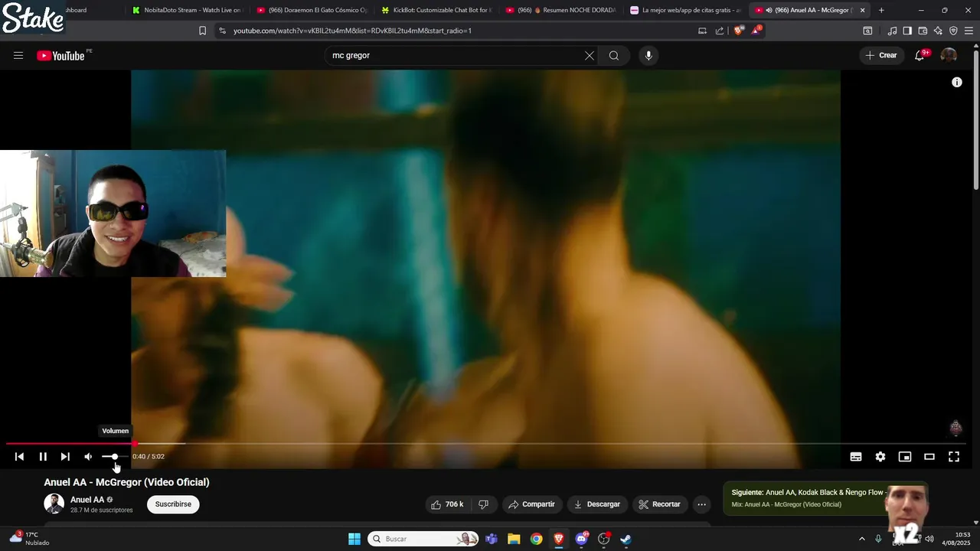Show hidden system tray icons
Image resolution: width=980 pixels, height=551 pixels.
tap(862, 539)
